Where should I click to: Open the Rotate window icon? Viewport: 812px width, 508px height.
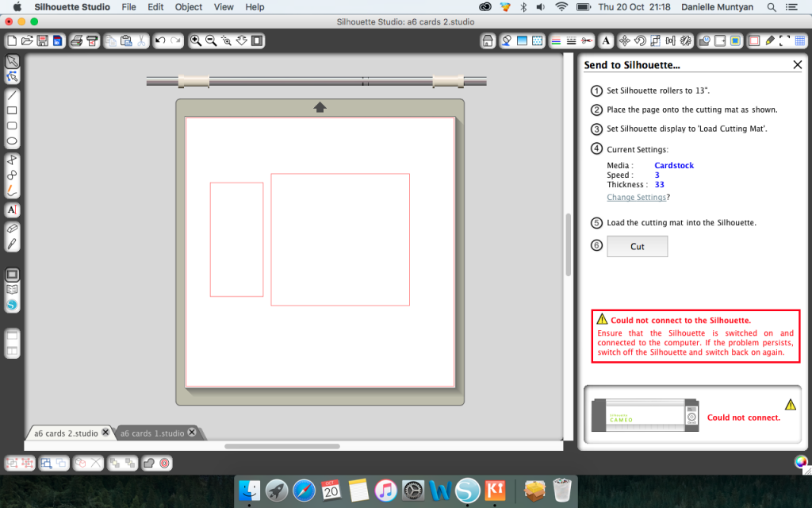tap(640, 40)
